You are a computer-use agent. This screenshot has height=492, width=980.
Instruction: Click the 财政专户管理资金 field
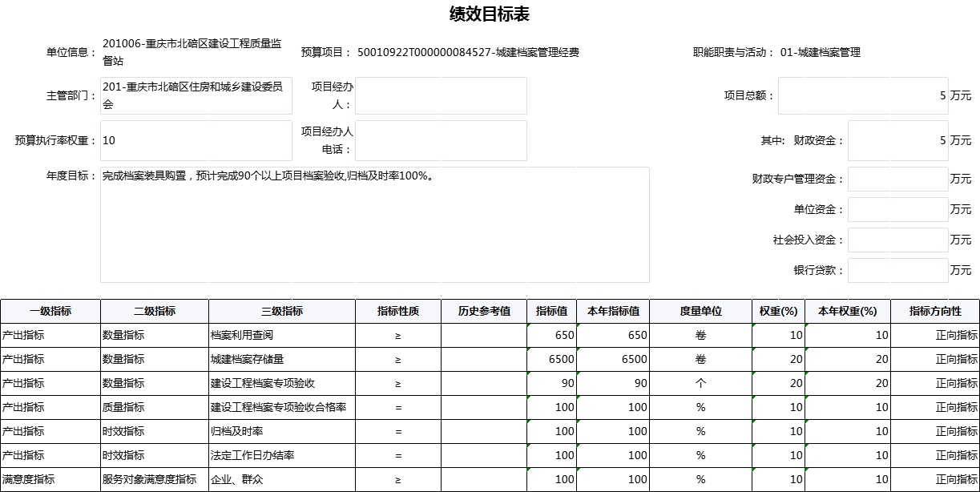point(898,179)
